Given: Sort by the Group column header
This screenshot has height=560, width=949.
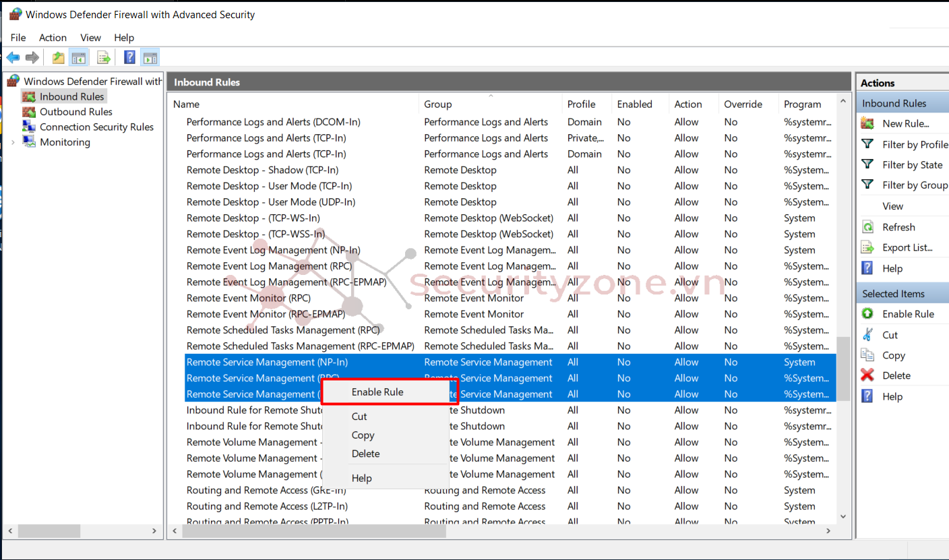Looking at the screenshot, I should pos(490,104).
